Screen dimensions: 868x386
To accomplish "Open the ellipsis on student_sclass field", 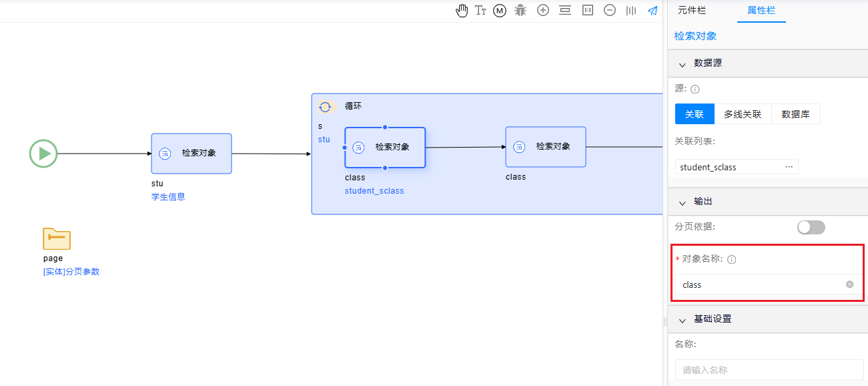I will point(789,167).
